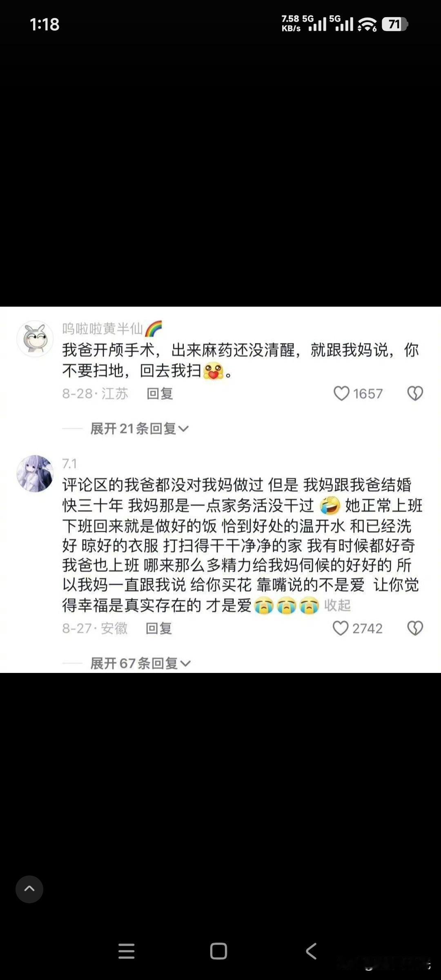
Task: Collapse long comment via 收起
Action: coord(337,605)
